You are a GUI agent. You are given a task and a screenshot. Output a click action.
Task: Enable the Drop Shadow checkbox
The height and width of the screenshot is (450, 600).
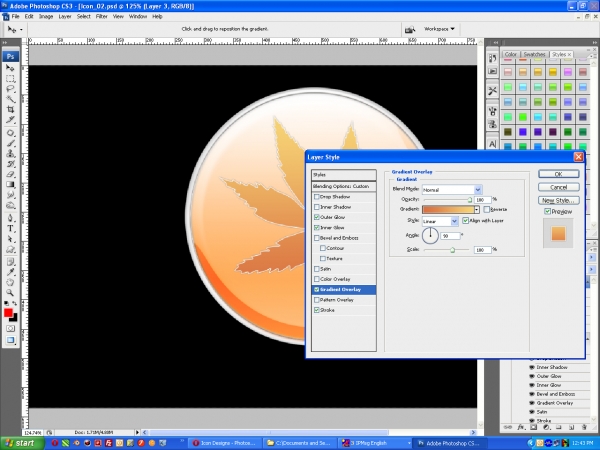click(316, 197)
